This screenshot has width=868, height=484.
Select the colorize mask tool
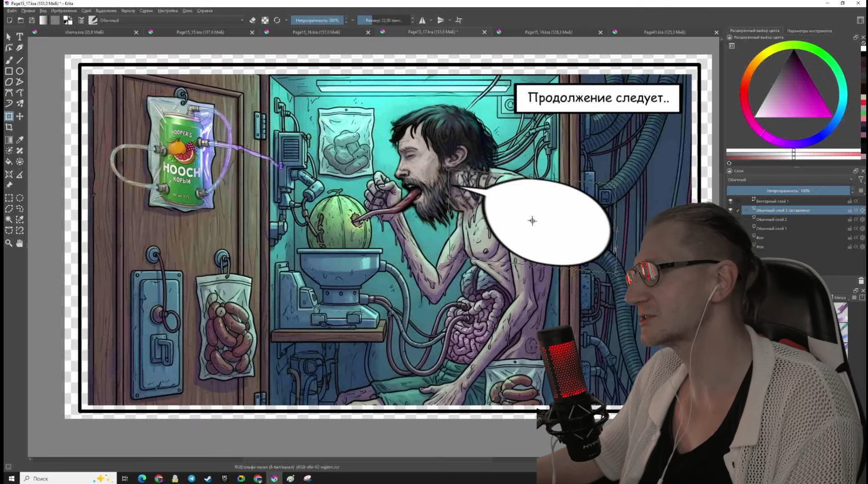[8, 151]
